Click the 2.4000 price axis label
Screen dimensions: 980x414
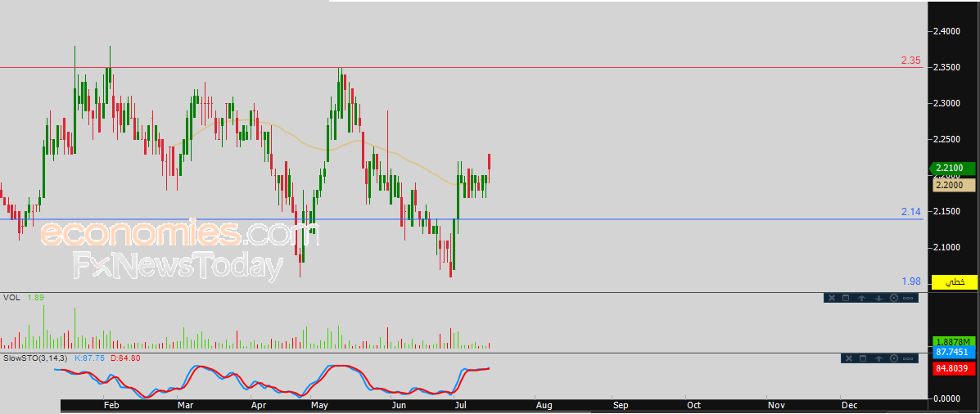click(947, 30)
